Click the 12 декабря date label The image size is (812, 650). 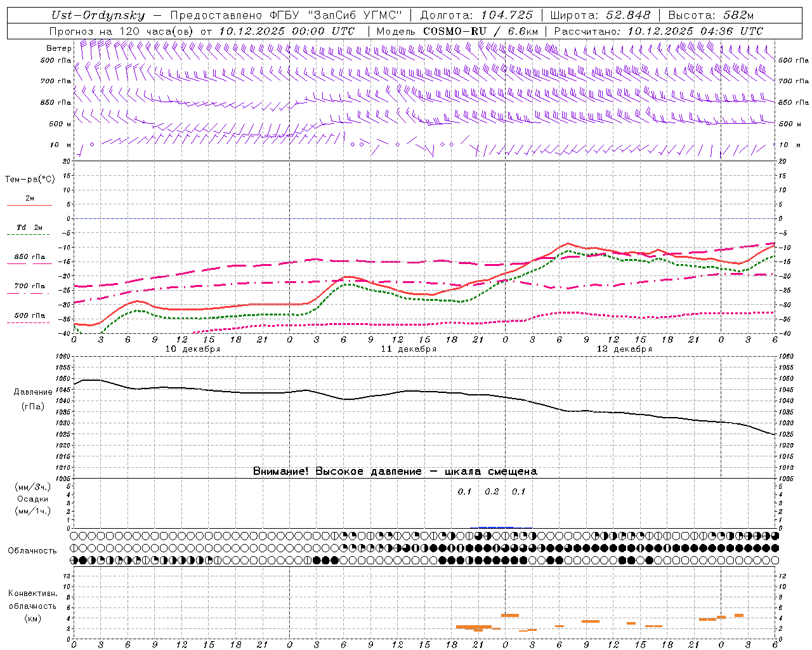(624, 349)
